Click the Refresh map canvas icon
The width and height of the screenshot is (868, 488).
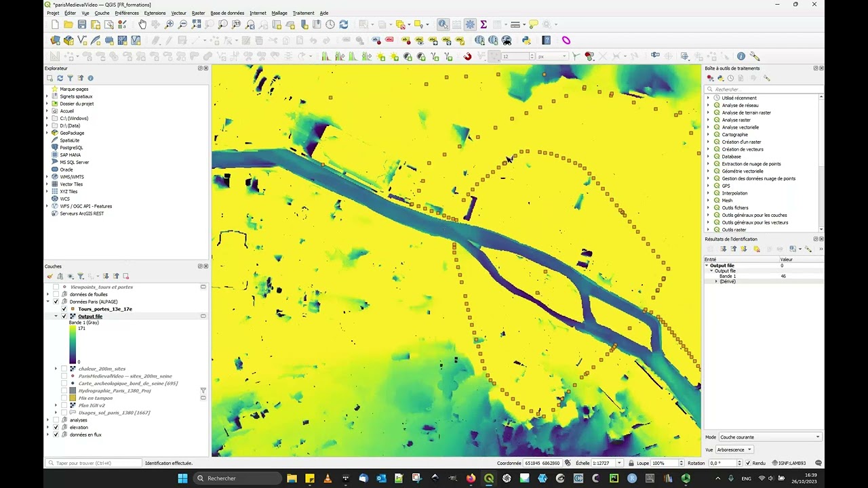click(x=344, y=24)
